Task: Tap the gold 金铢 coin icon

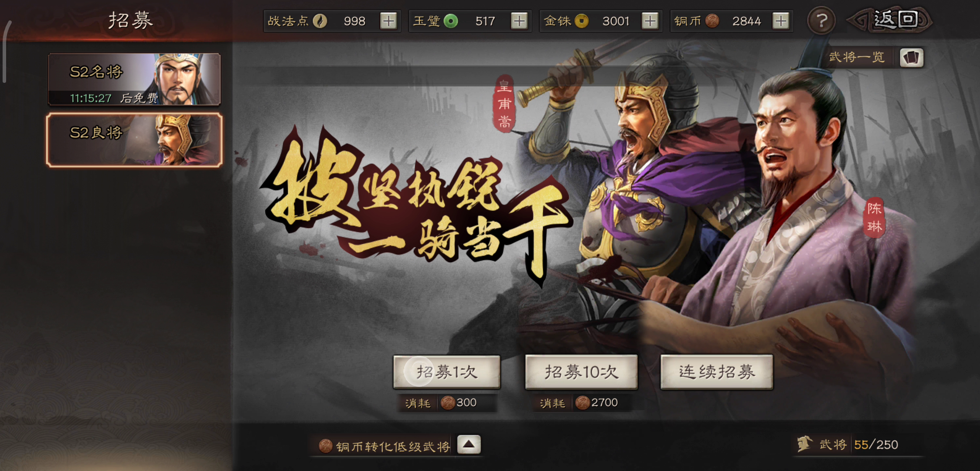Action: click(x=582, y=21)
